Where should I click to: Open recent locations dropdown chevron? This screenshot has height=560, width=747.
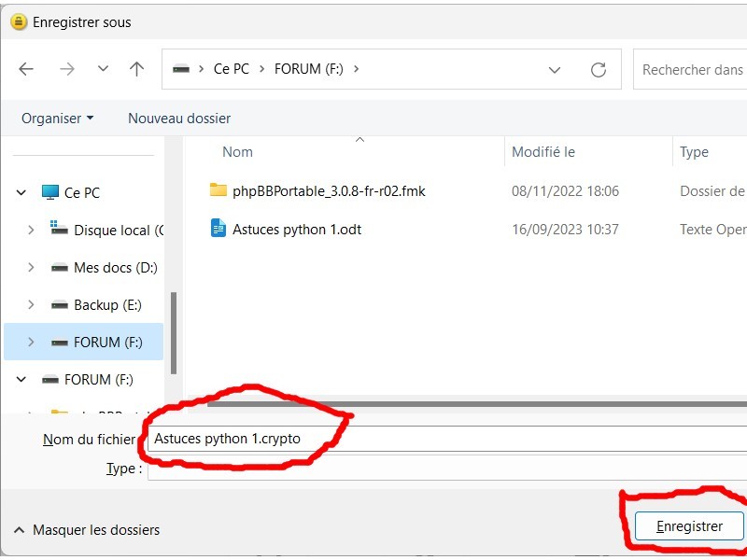click(x=103, y=69)
